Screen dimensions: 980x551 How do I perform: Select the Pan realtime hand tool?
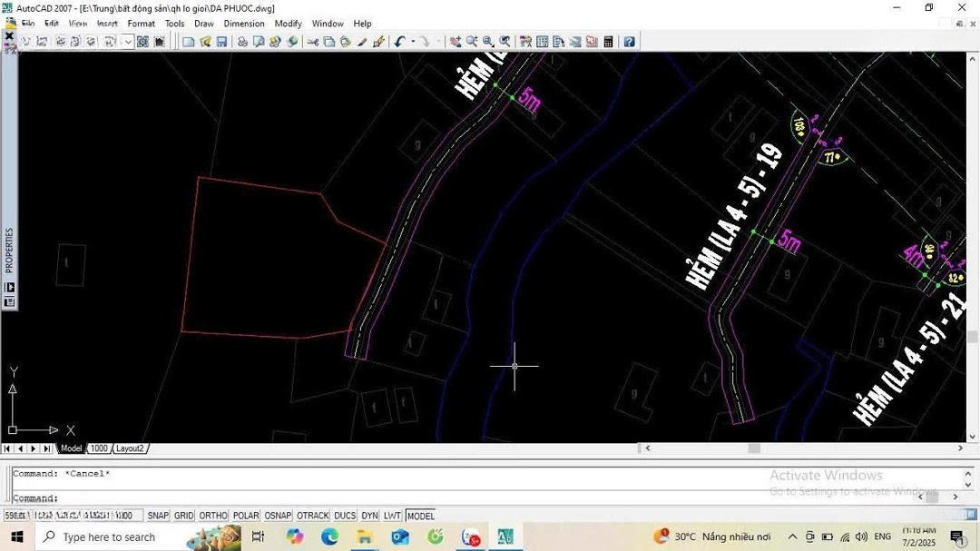456,42
